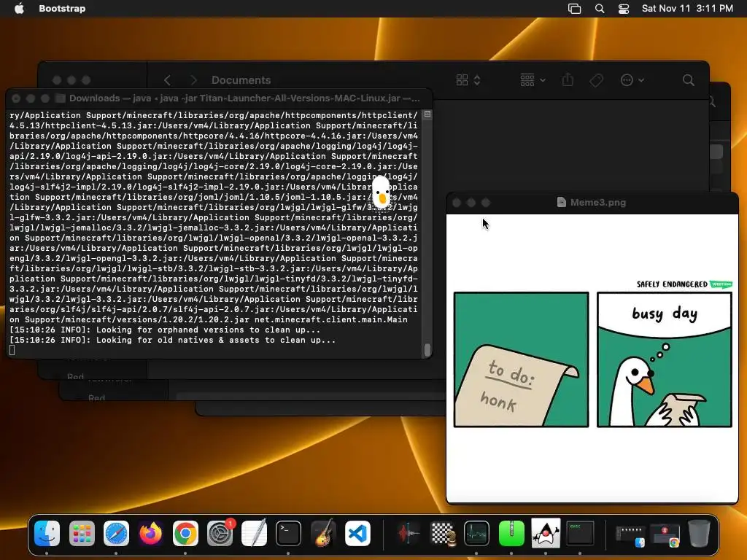This screenshot has height=560, width=747.
Task: Click the 'to do: honk' comic panel
Action: coord(521,359)
